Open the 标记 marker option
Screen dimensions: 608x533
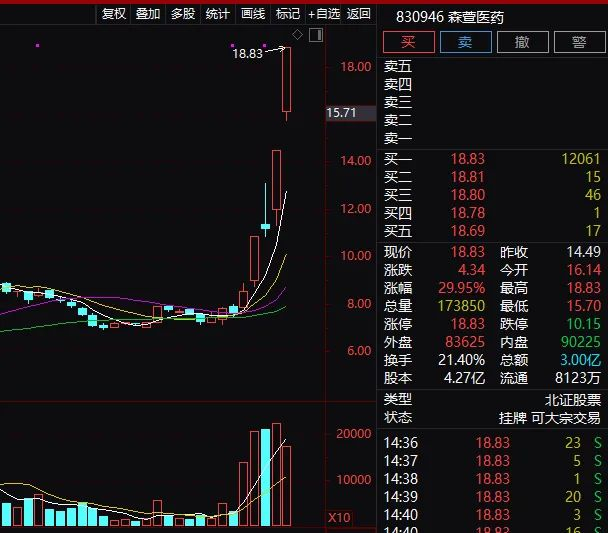tap(288, 14)
